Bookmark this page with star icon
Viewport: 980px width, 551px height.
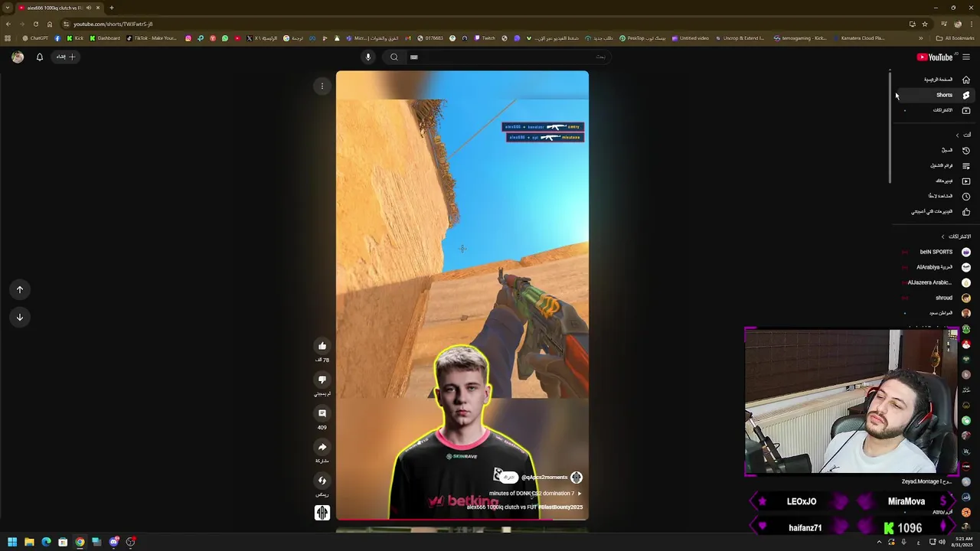pyautogui.click(x=925, y=24)
